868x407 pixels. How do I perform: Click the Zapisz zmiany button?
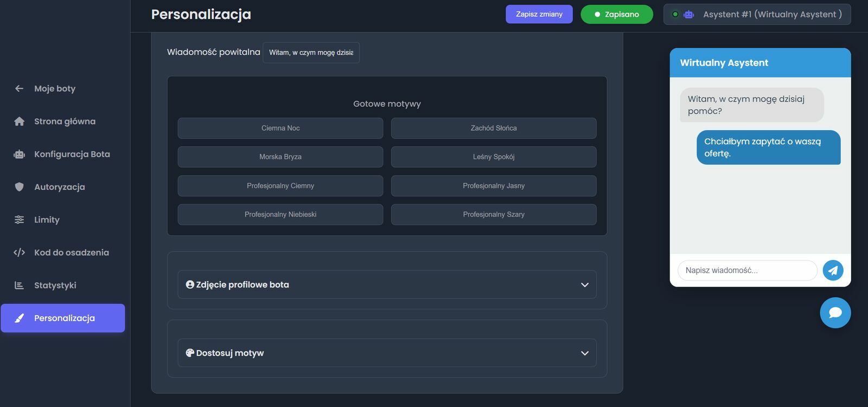tap(539, 14)
